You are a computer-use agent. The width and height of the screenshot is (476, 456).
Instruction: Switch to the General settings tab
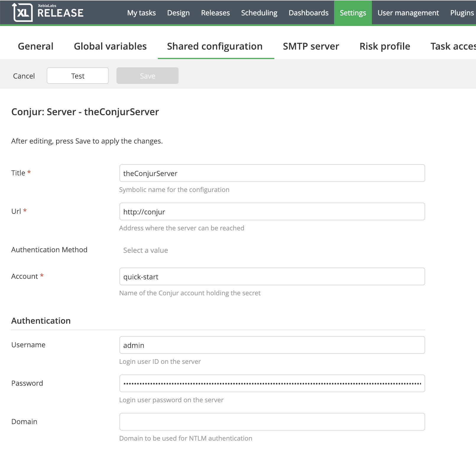point(35,46)
